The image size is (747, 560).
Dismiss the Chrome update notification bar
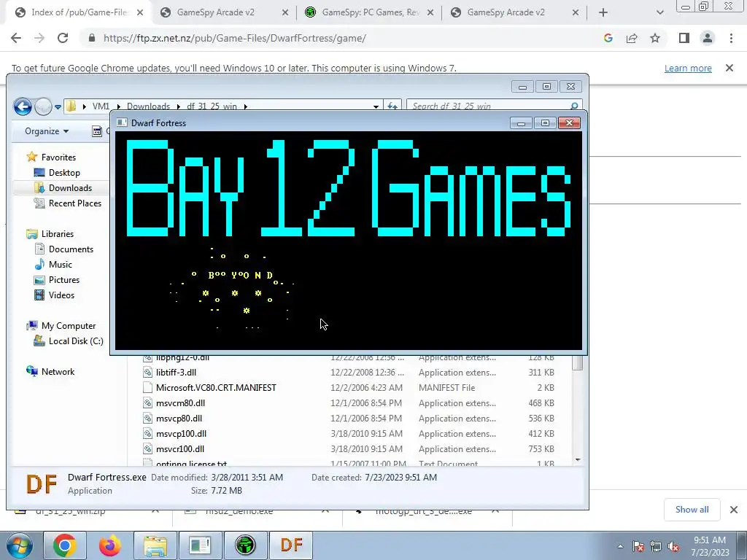(x=729, y=68)
